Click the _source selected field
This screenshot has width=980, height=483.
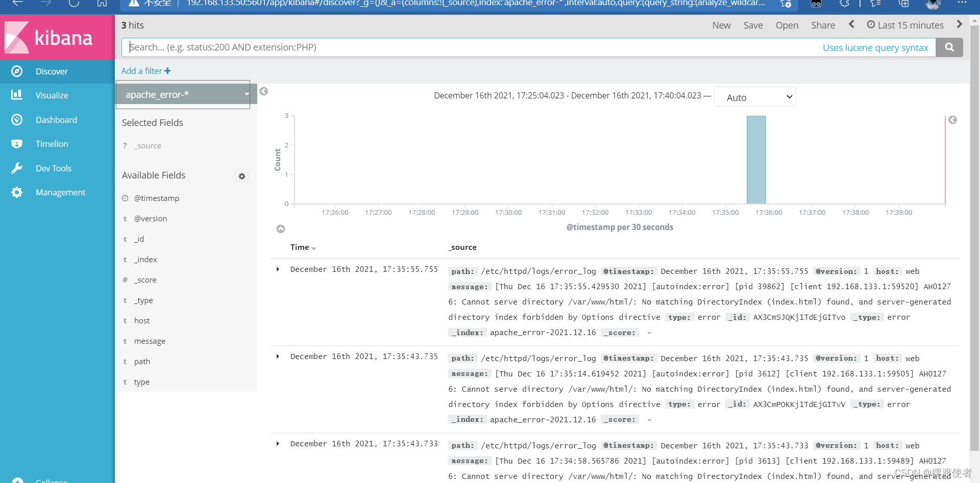point(148,146)
